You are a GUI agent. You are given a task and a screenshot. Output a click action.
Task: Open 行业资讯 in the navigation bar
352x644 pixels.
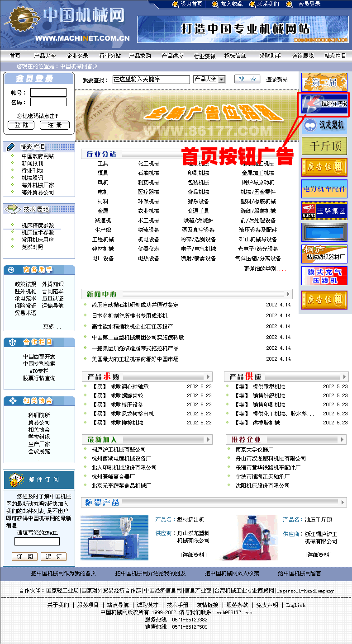pyautogui.click(x=205, y=56)
